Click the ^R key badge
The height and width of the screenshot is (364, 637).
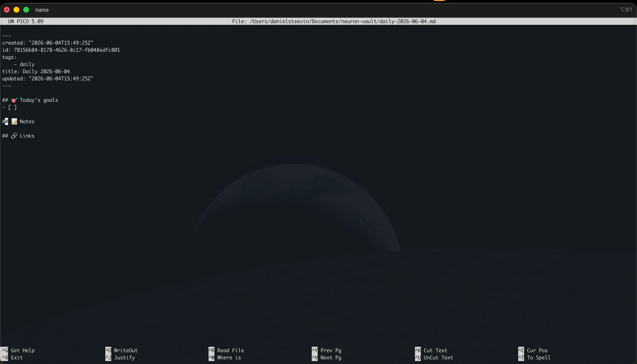pos(211,351)
